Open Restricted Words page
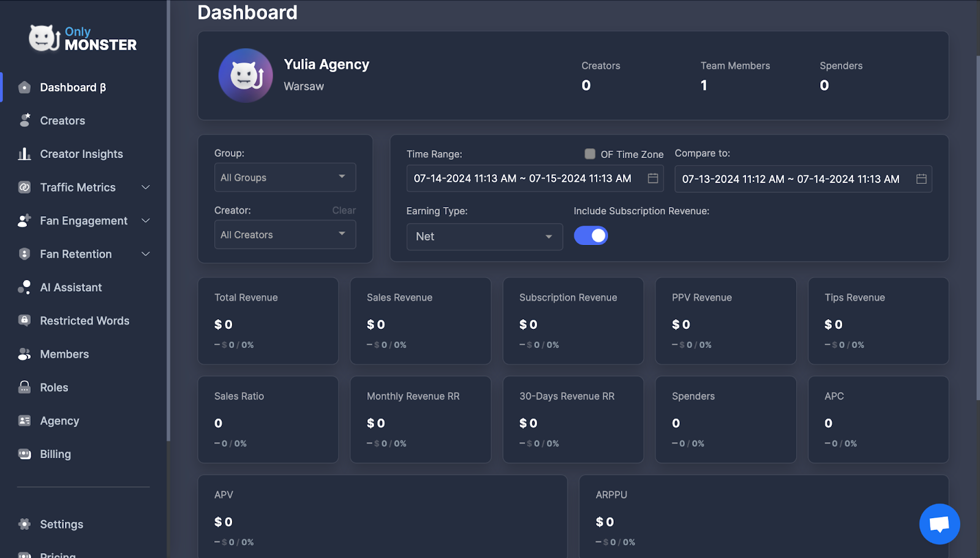 tap(84, 320)
